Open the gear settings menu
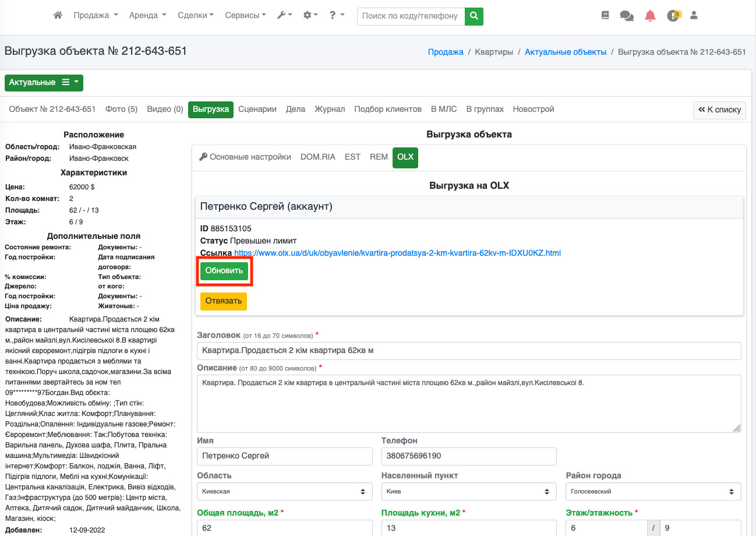 (x=310, y=16)
